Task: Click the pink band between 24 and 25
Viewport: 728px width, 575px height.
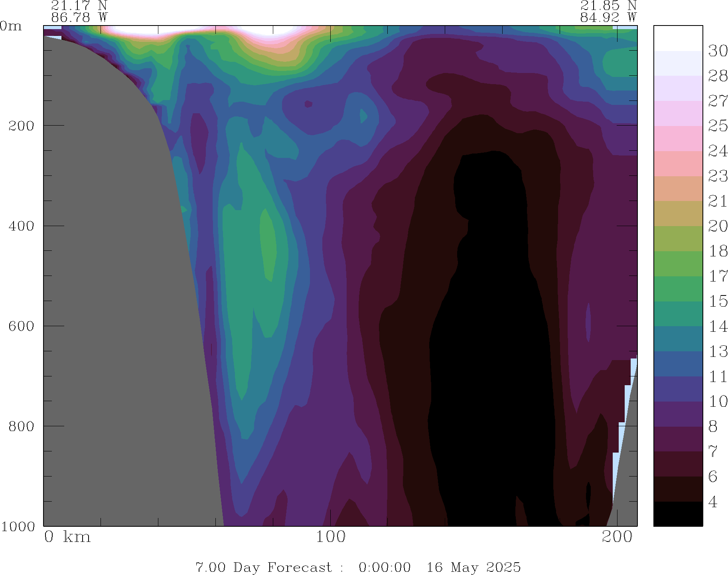Action: (678, 138)
